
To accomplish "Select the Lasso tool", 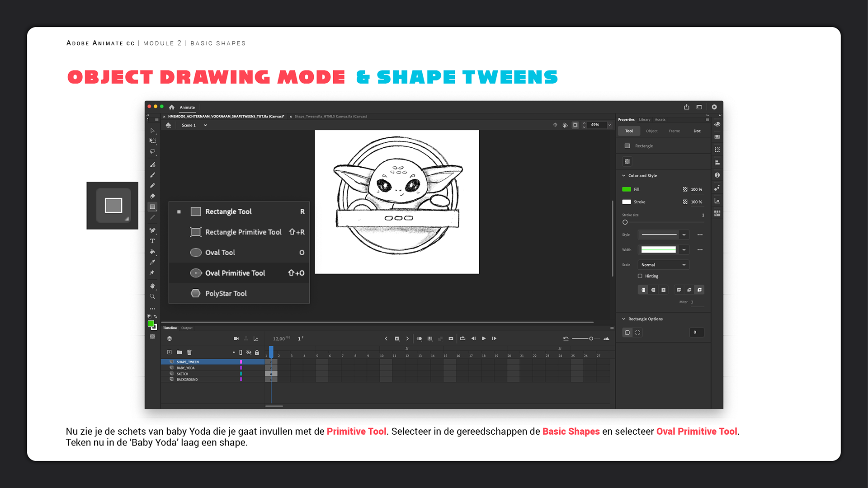I will 152,151.
